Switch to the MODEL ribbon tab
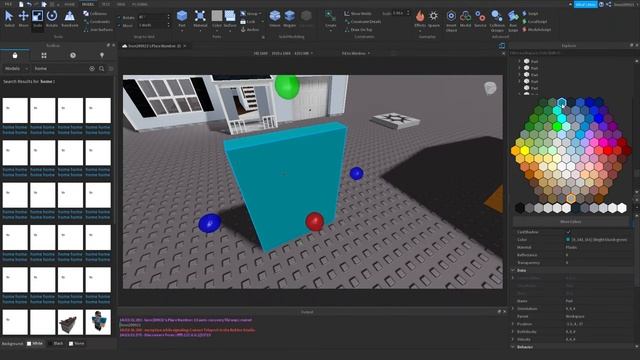Image resolution: width=640 pixels, height=360 pixels. click(88, 4)
